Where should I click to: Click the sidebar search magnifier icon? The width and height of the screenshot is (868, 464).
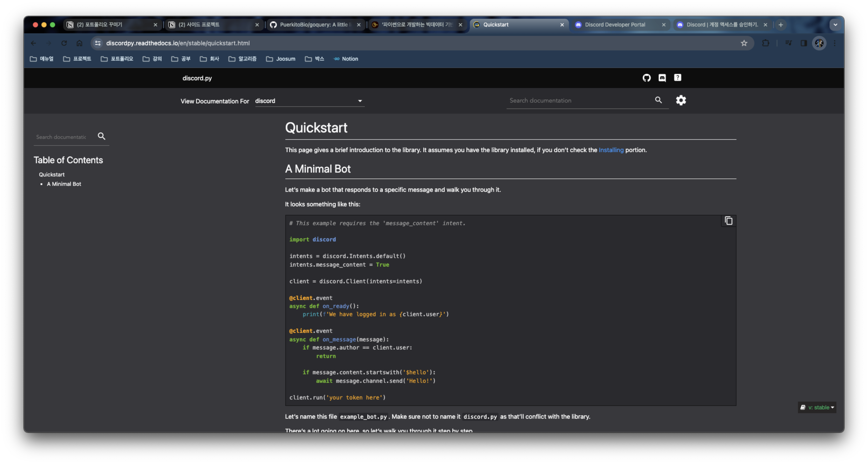pos(101,136)
